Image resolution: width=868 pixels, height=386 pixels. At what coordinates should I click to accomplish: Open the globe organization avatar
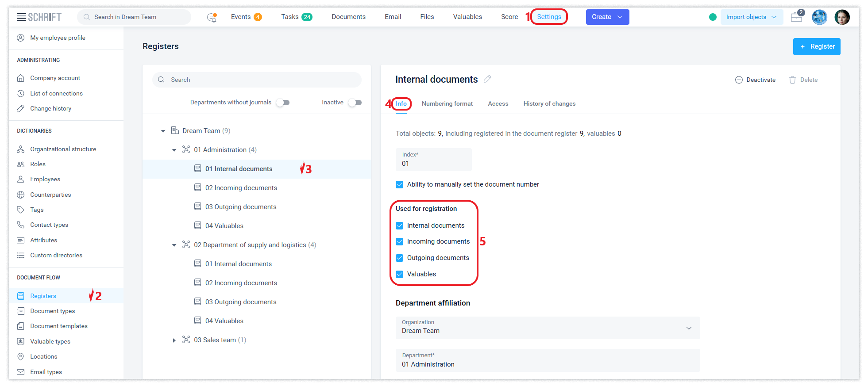819,17
